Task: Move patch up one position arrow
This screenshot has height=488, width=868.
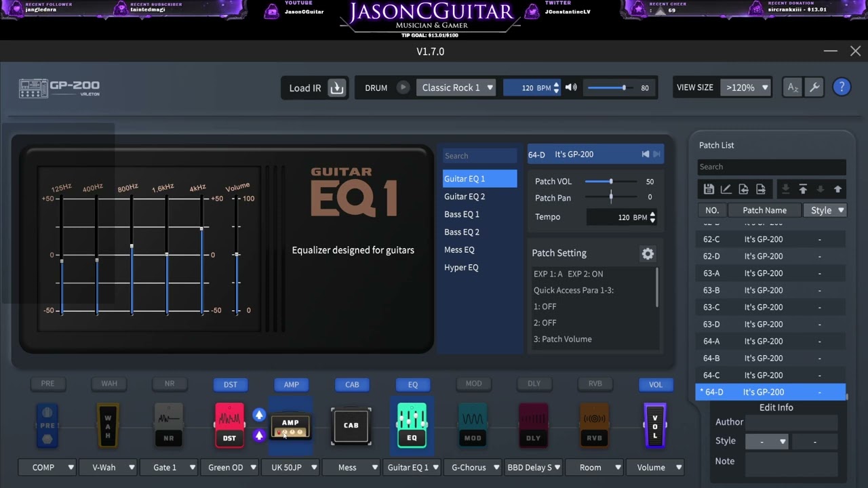Action: pos(837,189)
